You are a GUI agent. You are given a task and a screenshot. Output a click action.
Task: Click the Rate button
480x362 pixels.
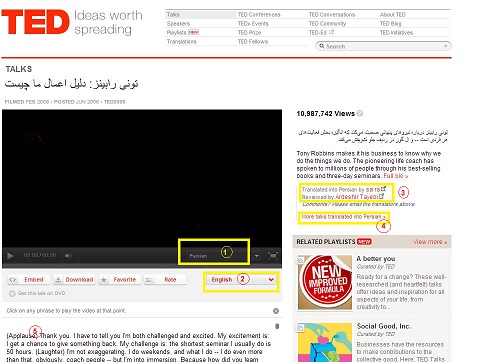tap(165, 280)
